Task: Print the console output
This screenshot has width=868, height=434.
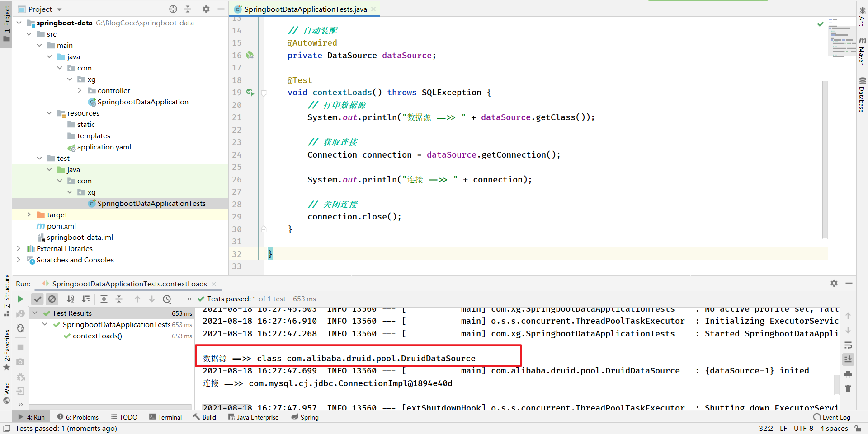Action: point(848,374)
